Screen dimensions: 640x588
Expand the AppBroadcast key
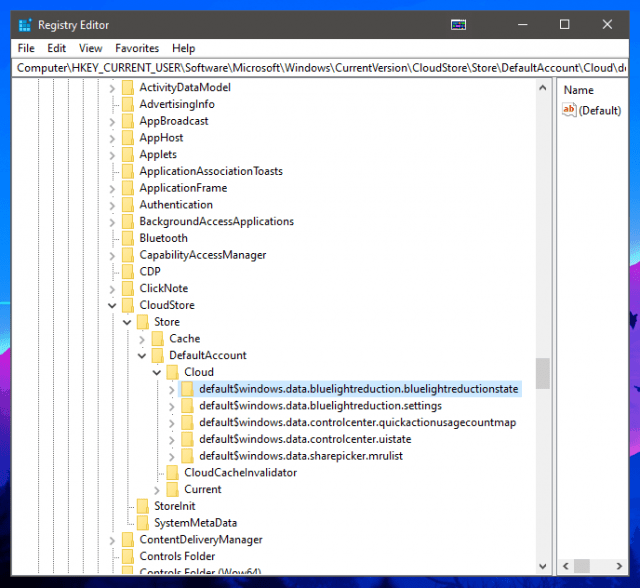(112, 121)
